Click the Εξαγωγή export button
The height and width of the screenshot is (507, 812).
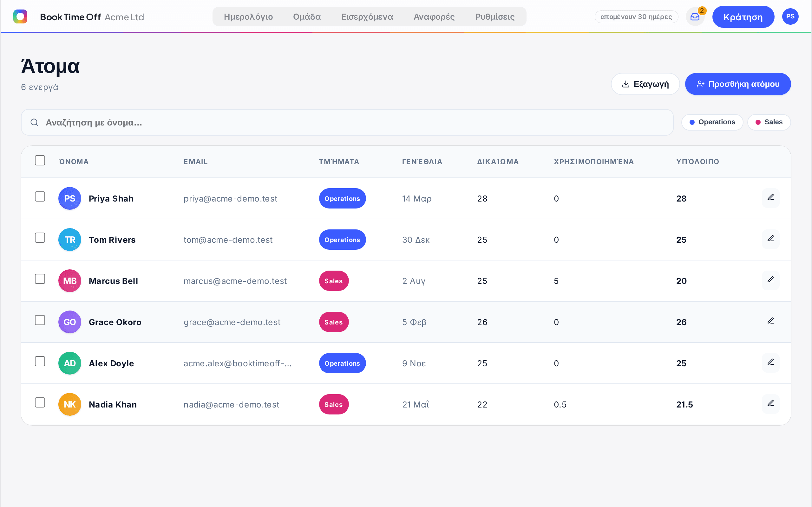tap(645, 84)
